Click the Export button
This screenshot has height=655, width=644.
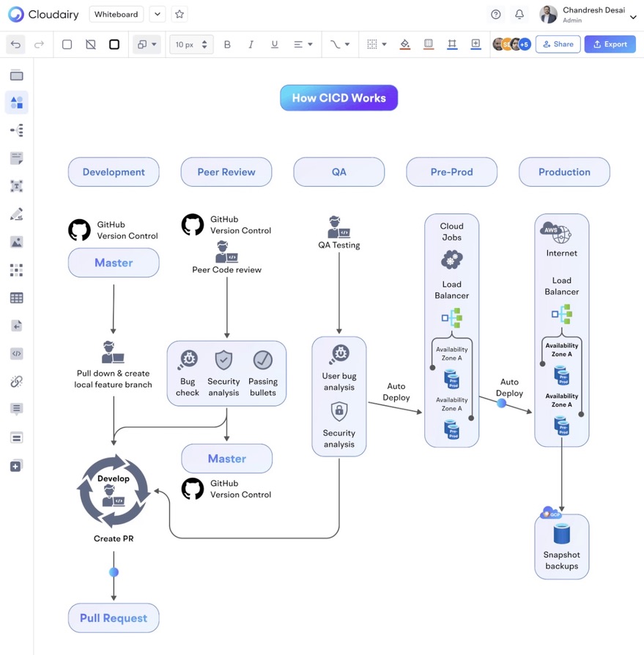[x=610, y=44]
